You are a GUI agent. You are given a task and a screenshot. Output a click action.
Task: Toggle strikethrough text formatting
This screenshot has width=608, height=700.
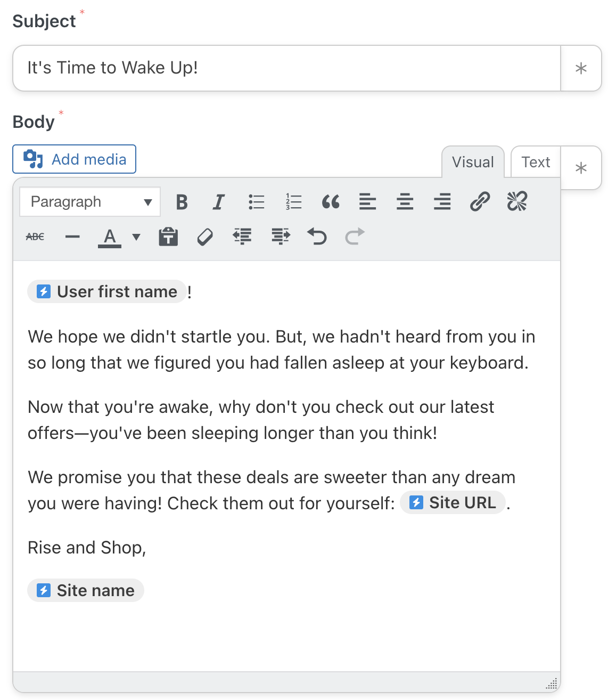click(35, 237)
